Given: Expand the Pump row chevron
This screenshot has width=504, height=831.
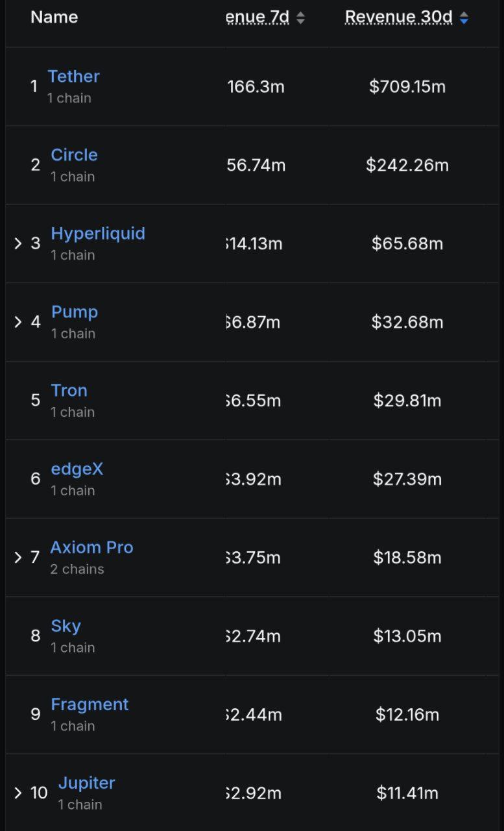Looking at the screenshot, I should point(18,322).
